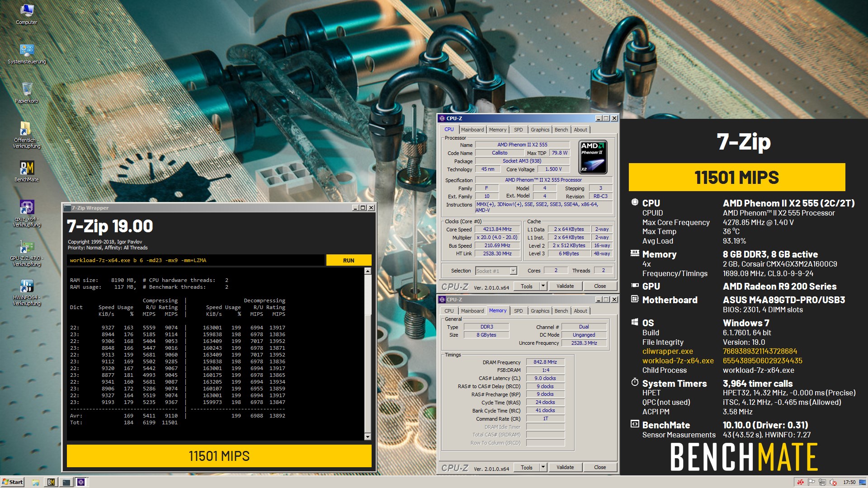Open Action Center flag tray icon
The image size is (868, 488).
[811, 482]
